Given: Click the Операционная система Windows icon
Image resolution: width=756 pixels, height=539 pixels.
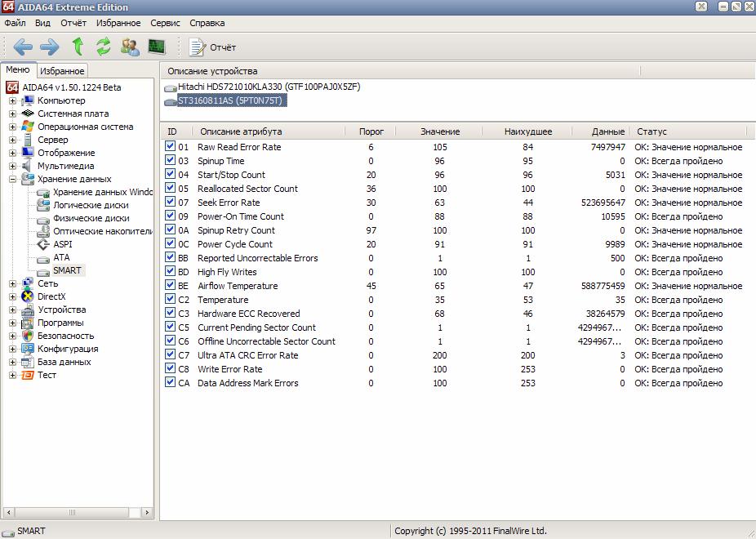Looking at the screenshot, I should click(x=28, y=127).
